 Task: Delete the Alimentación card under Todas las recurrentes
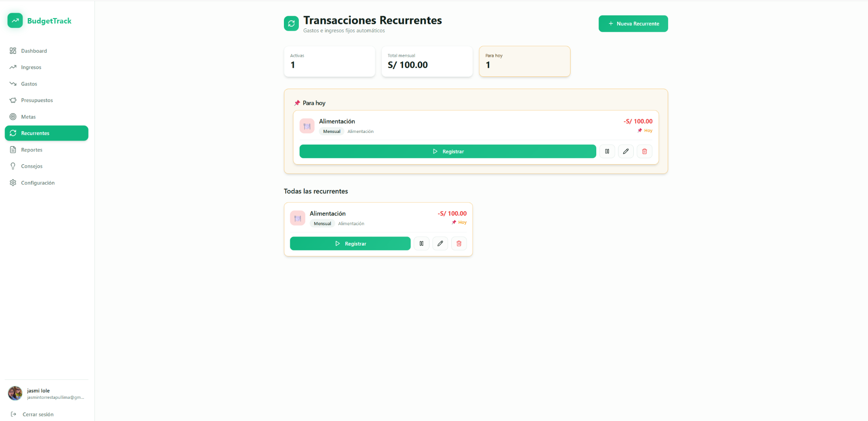pos(458,243)
